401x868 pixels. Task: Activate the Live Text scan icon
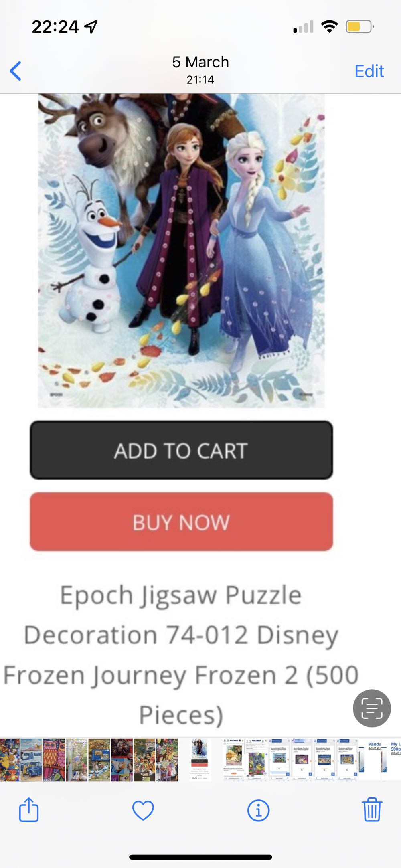click(x=372, y=708)
